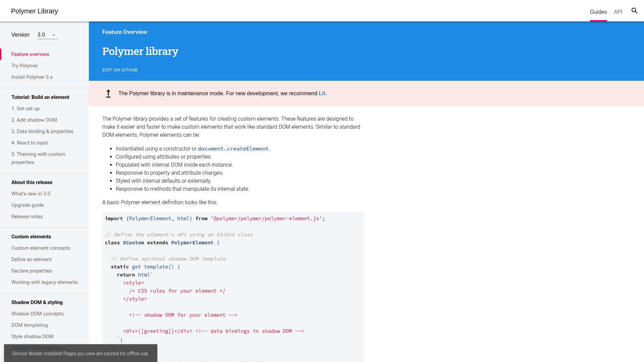644x362 pixels.
Task: Select the Guides tab
Action: click(598, 12)
